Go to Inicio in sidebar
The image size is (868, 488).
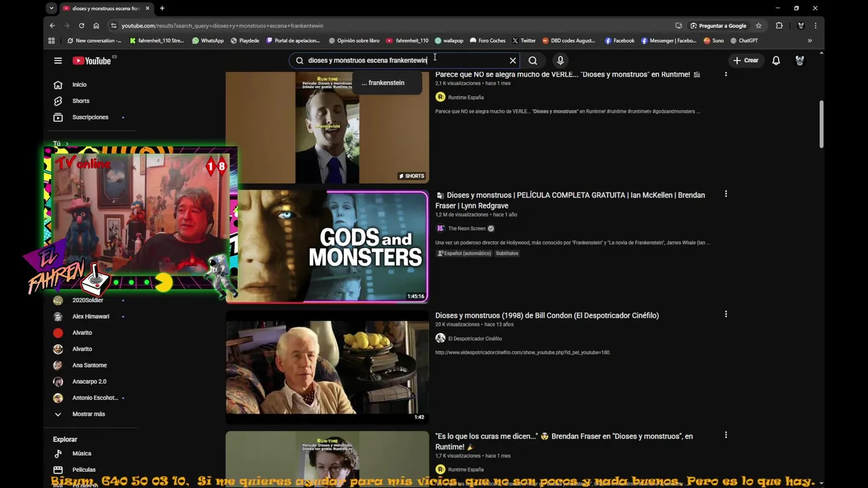point(79,85)
